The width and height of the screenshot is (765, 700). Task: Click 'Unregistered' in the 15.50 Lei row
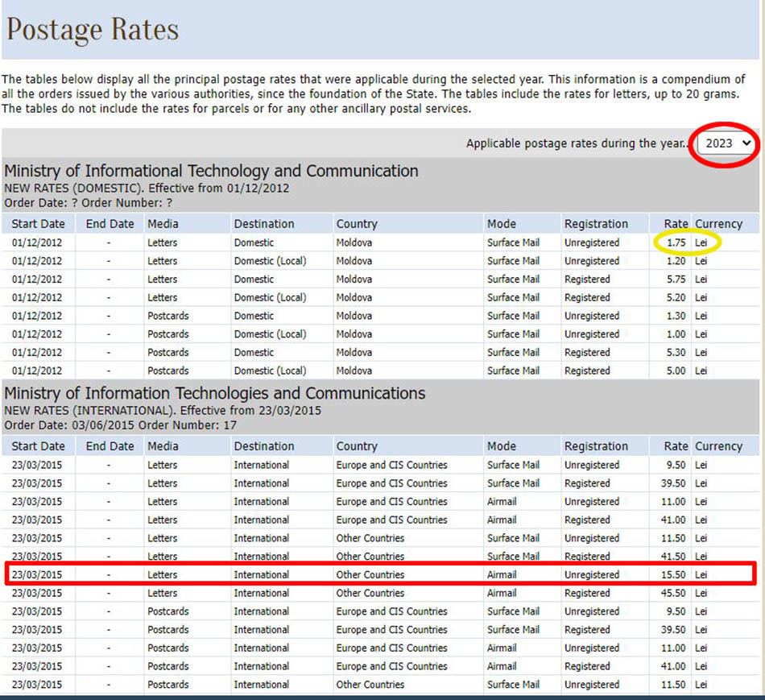[x=592, y=575]
